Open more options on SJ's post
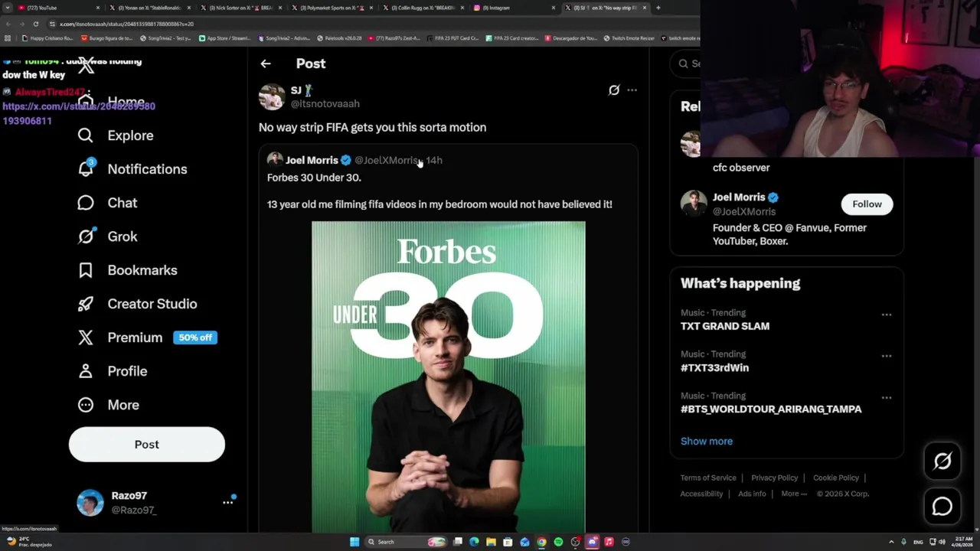 pos(632,90)
